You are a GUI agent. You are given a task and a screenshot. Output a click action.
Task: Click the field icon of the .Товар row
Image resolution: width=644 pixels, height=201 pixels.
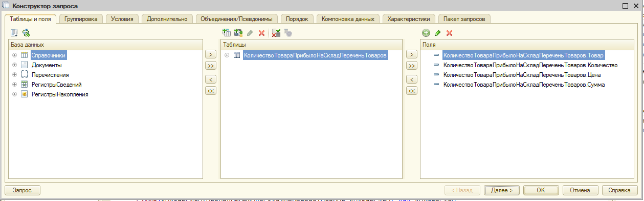click(437, 55)
